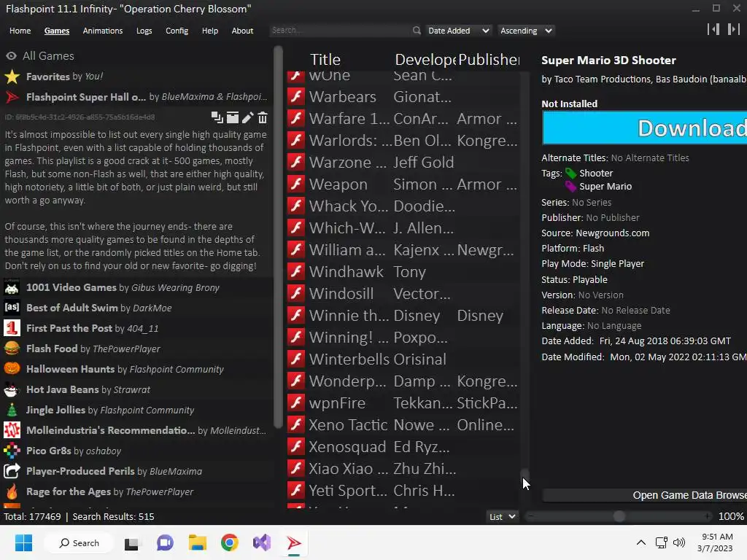
Task: Select the Winterbells game row
Action: coord(403,359)
